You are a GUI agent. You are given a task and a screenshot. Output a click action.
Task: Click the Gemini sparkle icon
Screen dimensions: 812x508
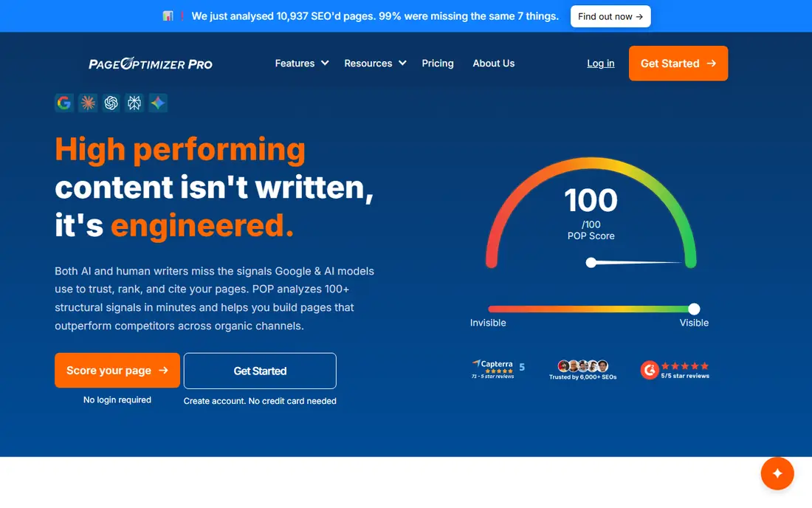point(158,103)
